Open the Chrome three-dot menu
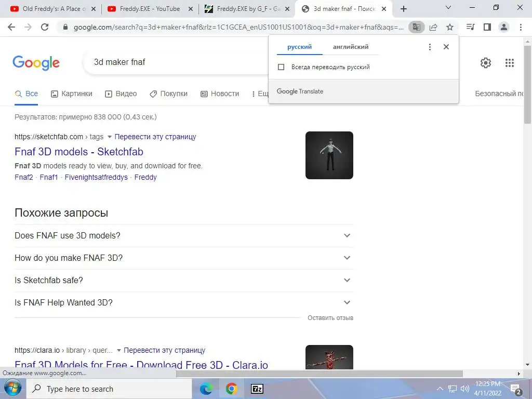Viewport: 532px width, 399px height. tap(521, 27)
